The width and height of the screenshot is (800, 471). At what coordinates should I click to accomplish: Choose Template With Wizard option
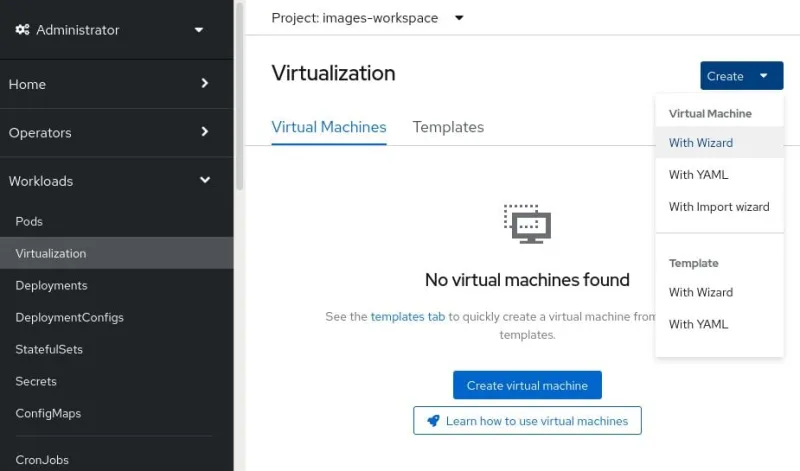tap(701, 293)
